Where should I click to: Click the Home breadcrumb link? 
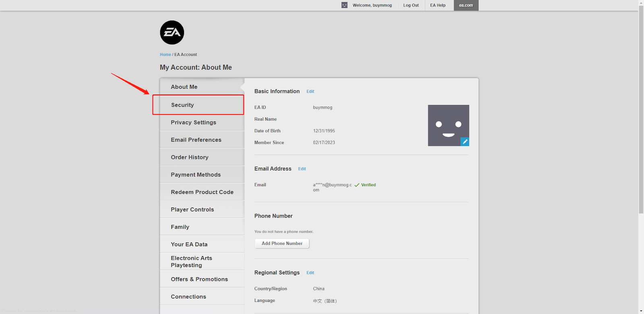tap(165, 55)
